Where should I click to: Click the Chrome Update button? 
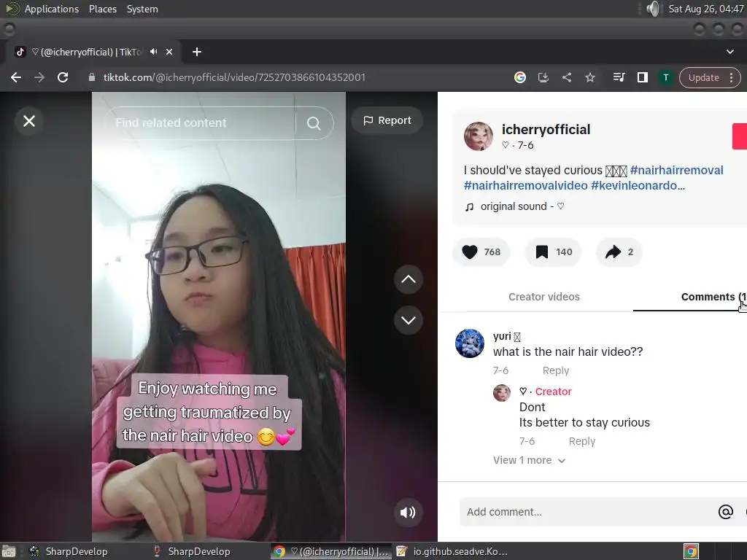(x=704, y=77)
